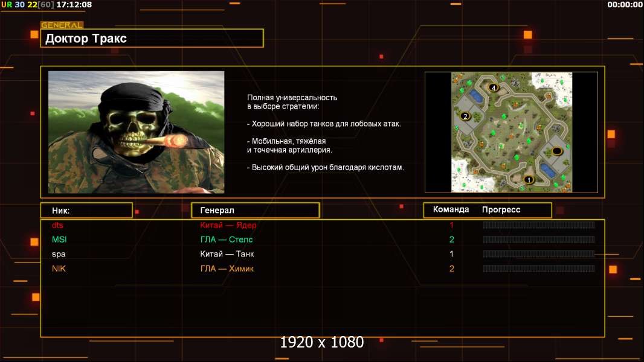
Task: Click the Ник: column header
Action: [x=86, y=211]
